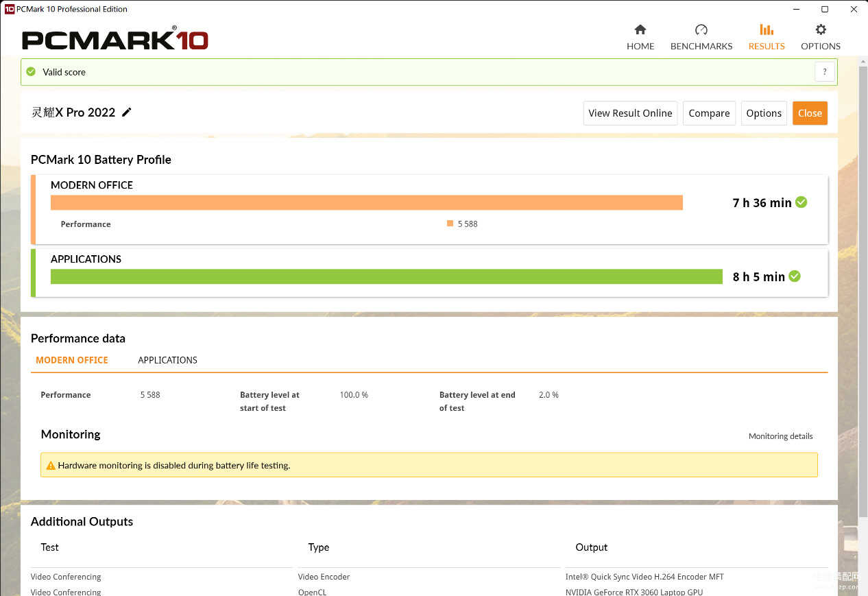Click the Applications green battery bar
The width and height of the screenshot is (868, 596).
click(387, 276)
